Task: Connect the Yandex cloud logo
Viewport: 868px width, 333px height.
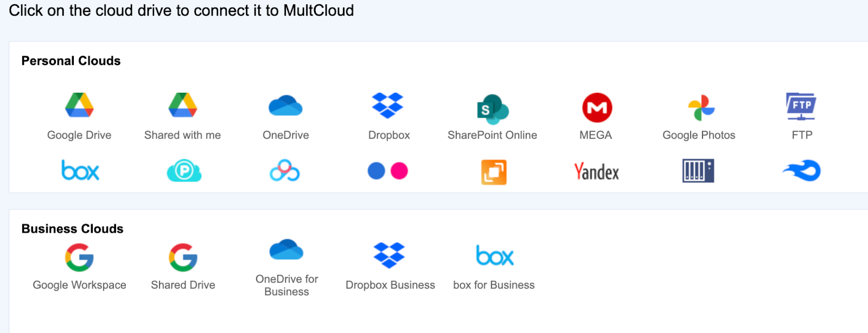Action: [x=596, y=171]
